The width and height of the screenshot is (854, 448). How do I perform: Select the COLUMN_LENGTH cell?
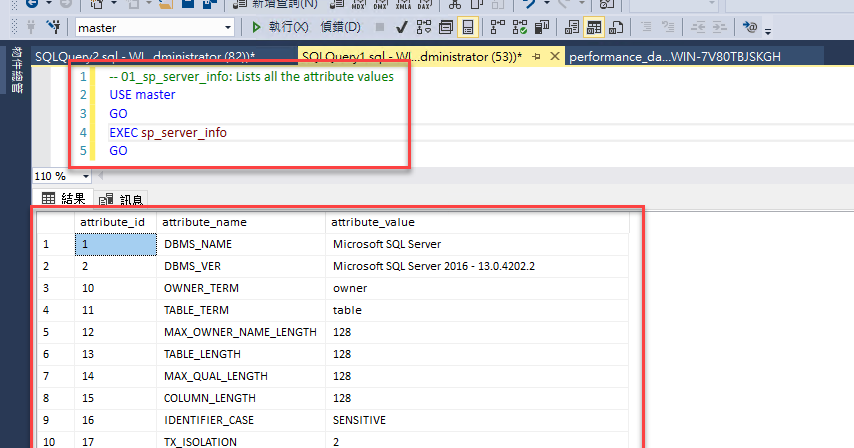pos(241,398)
